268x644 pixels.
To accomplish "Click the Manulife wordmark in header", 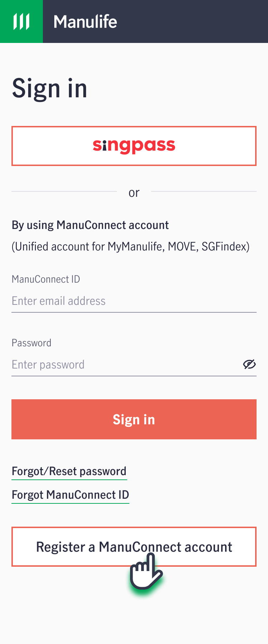I will pyautogui.click(x=85, y=21).
